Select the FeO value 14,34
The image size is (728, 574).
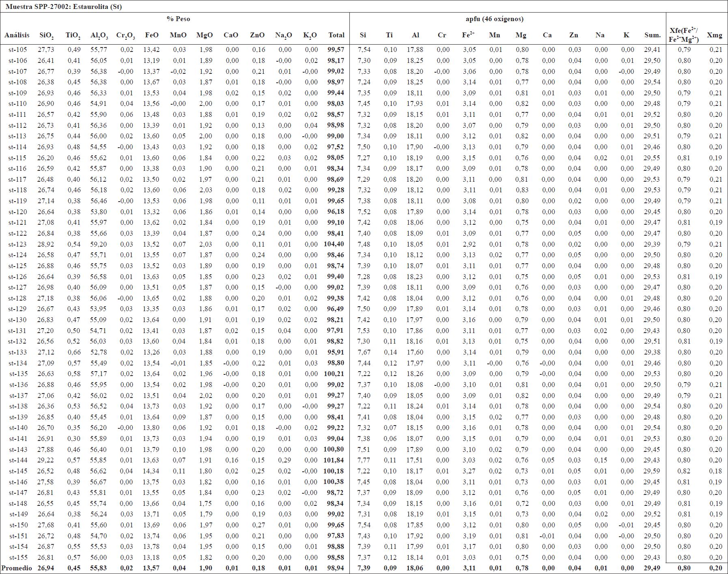click(151, 471)
